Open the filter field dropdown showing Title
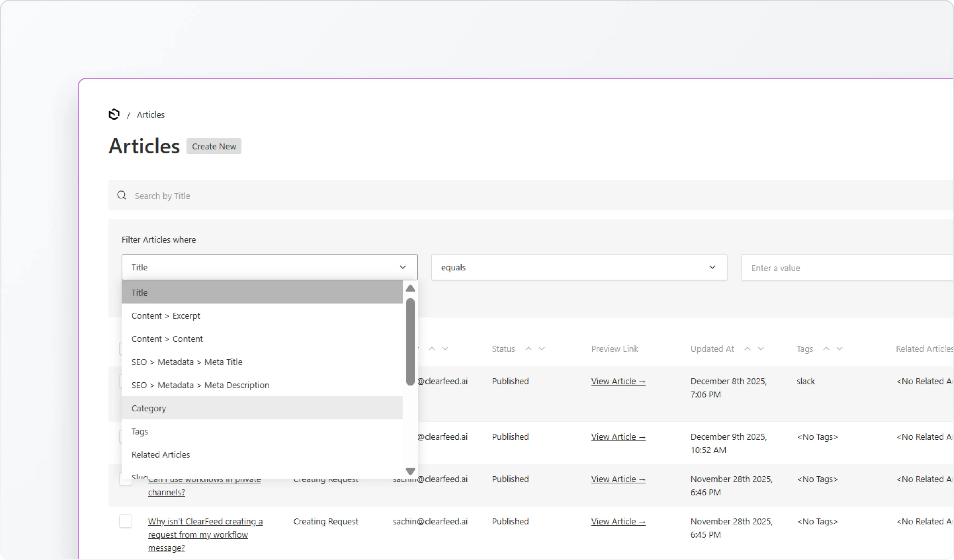Viewport: 954px width, 560px height. pos(269,267)
